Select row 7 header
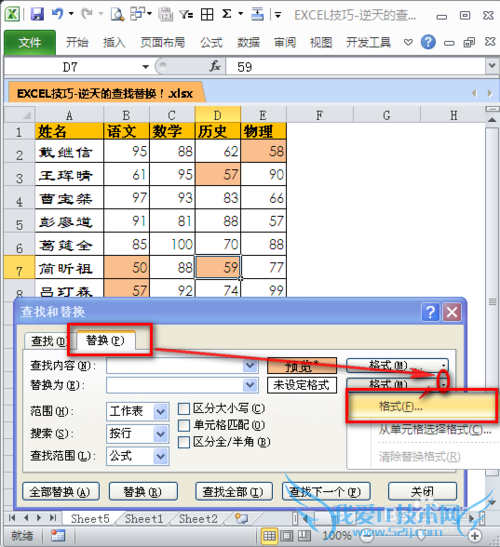 pyautogui.click(x=19, y=268)
